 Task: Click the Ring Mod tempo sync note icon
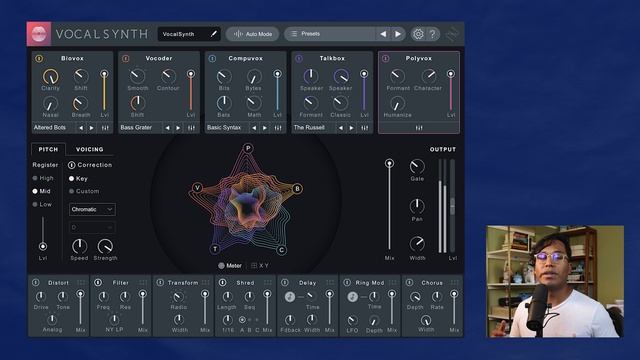(352, 297)
